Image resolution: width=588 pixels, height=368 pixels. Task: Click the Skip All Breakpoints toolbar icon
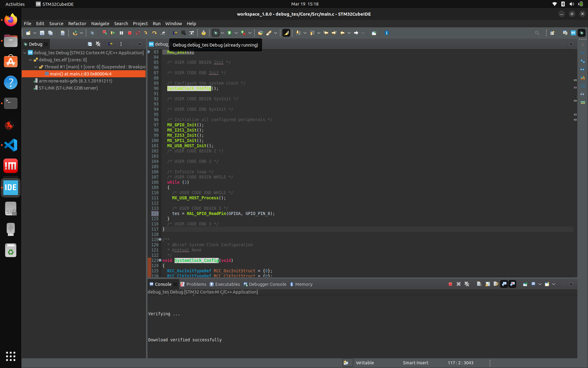92,33
